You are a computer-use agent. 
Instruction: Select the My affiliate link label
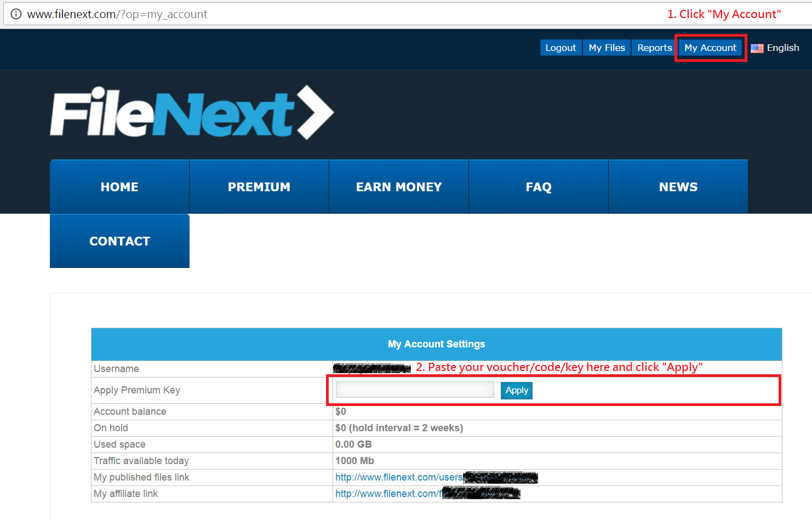[125, 494]
